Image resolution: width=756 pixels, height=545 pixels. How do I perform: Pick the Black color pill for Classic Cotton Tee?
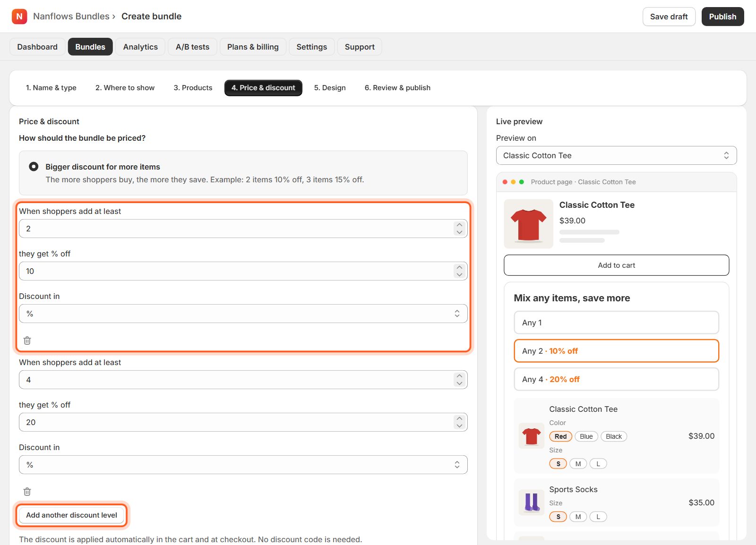pyautogui.click(x=614, y=436)
